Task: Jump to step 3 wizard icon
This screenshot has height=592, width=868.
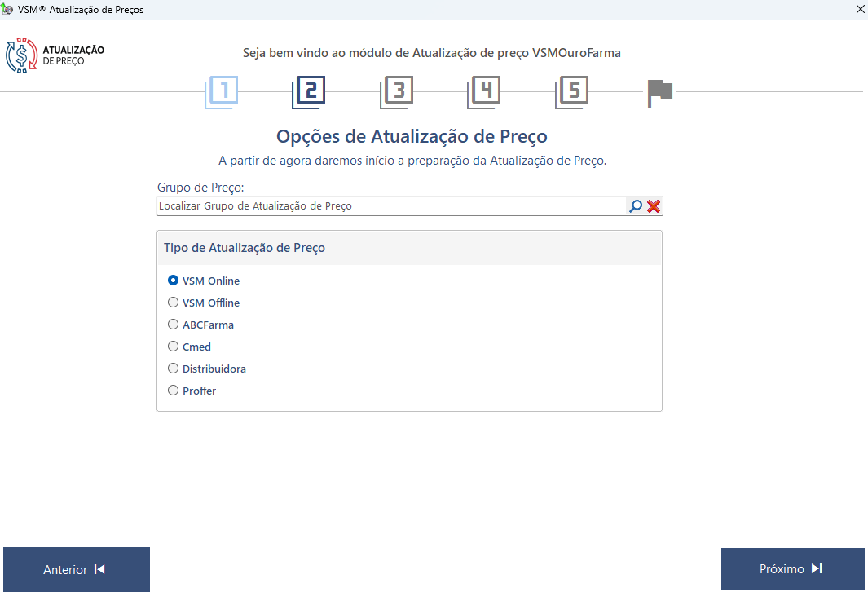Action: (397, 92)
